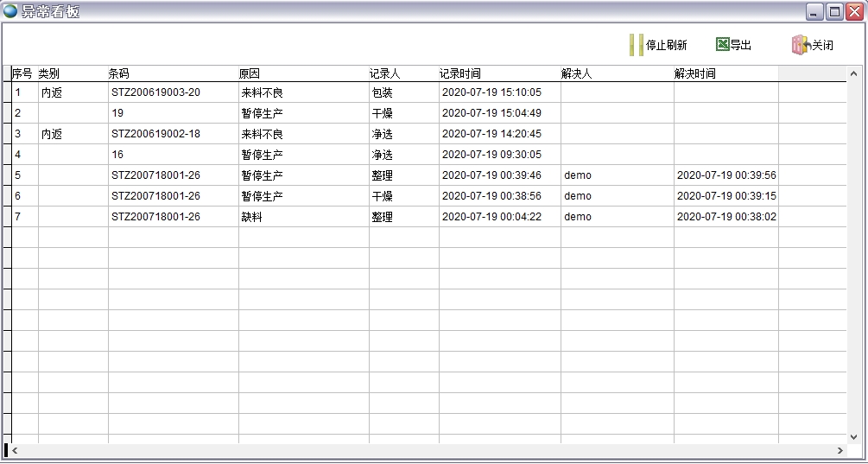Image resolution: width=868 pixels, height=464 pixels.
Task: Select row 5 resolved time 00:39:56 cell
Action: (x=725, y=175)
